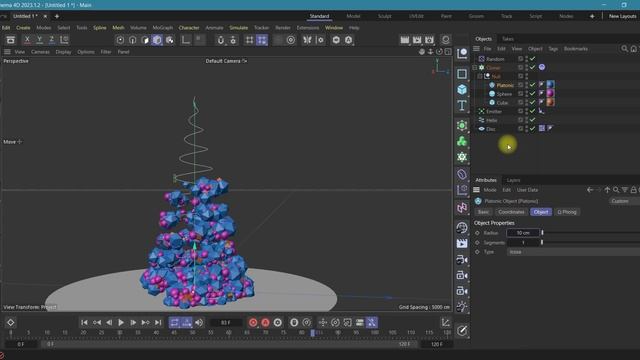Image resolution: width=640 pixels, height=360 pixels.
Task: Collapse the Cloner hierarchy
Action: [x=475, y=68]
